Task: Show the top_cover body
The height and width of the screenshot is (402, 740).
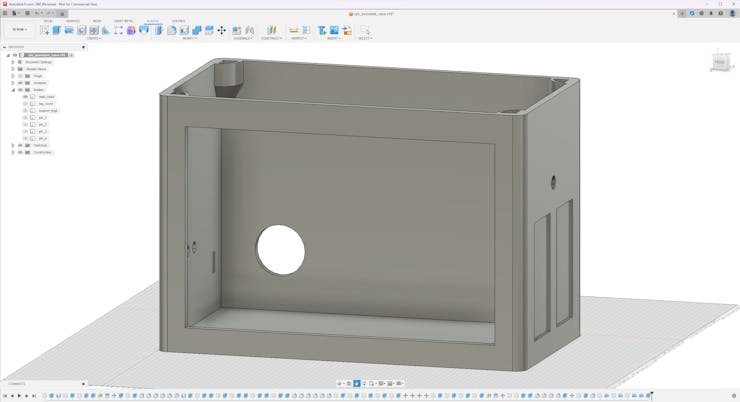Action: (x=25, y=104)
